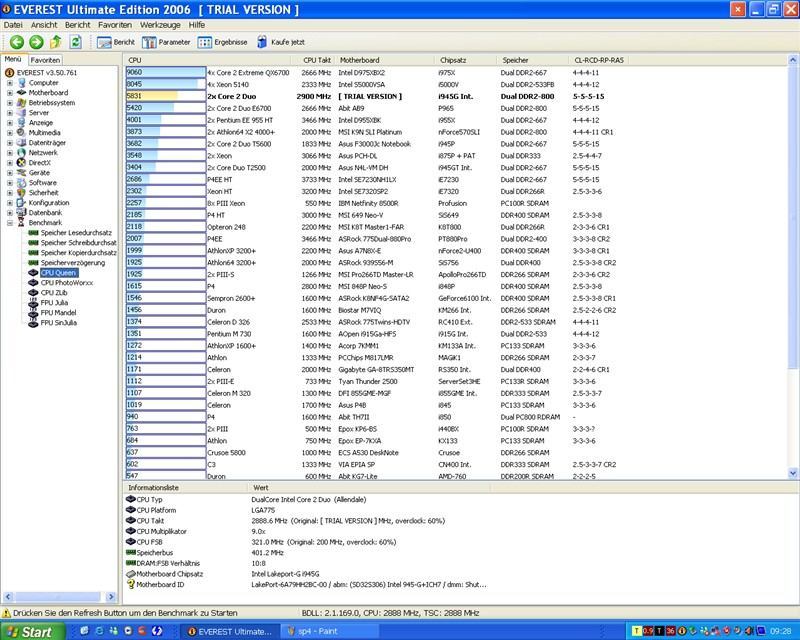Viewport: 800px width, 640px height.
Task: Click the system tray clock 09:28
Action: click(781, 632)
